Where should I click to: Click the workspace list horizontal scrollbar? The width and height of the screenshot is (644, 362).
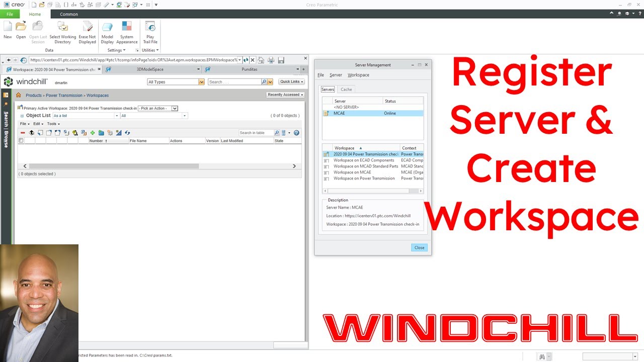pyautogui.click(x=373, y=191)
